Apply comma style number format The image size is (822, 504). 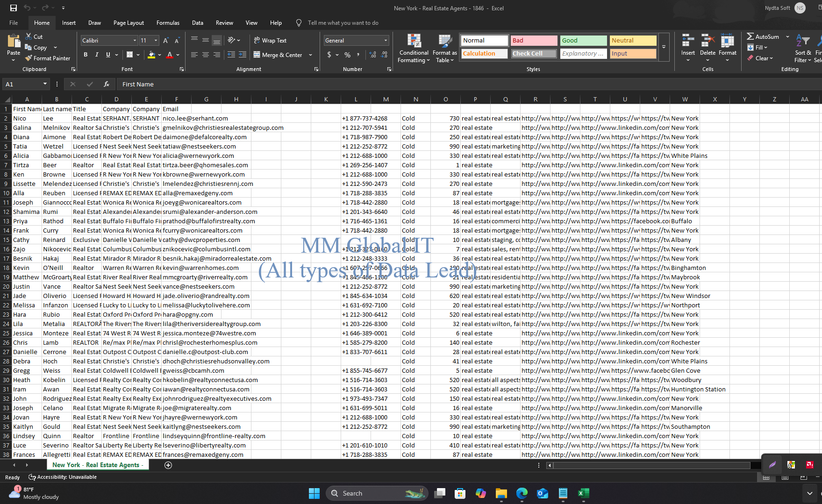[358, 55]
